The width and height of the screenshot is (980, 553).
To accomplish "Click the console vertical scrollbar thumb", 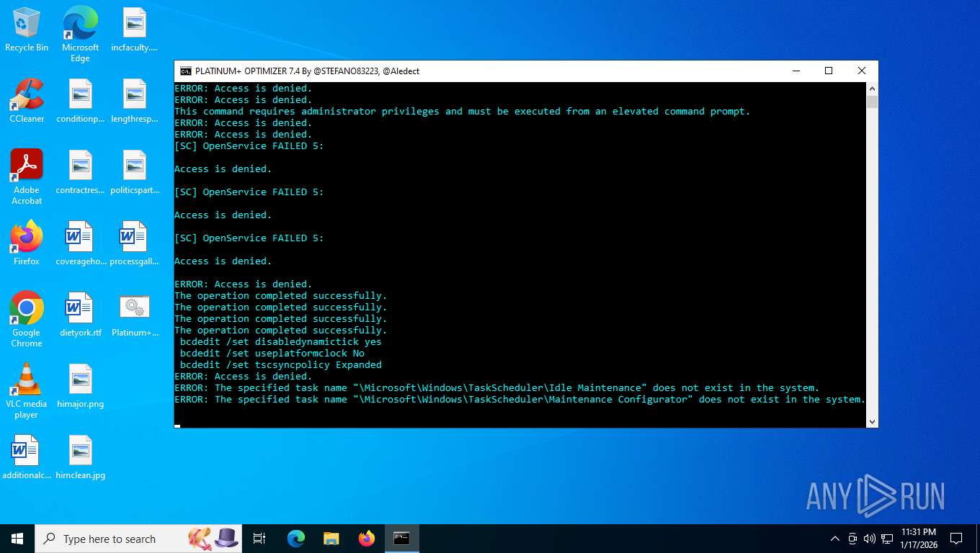I will pos(872,102).
